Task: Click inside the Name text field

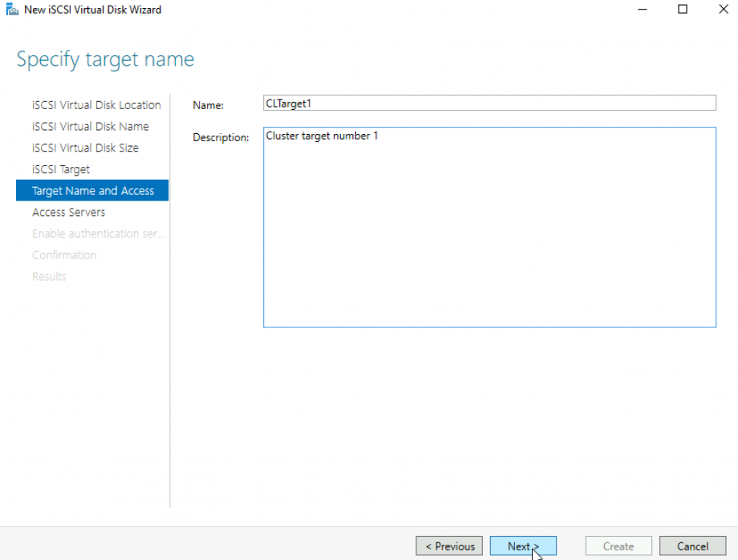Action: coord(489,103)
